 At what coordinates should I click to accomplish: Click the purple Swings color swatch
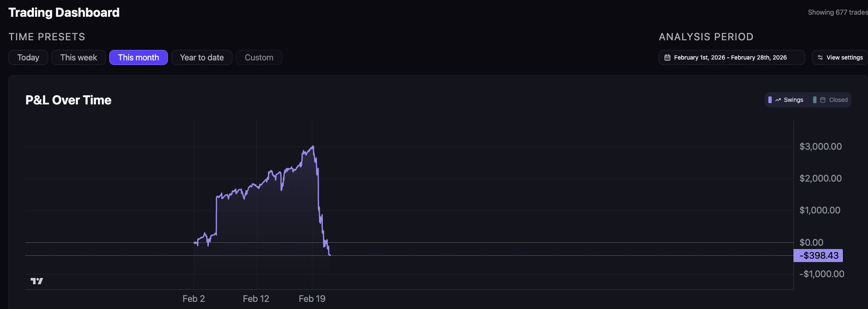point(770,100)
